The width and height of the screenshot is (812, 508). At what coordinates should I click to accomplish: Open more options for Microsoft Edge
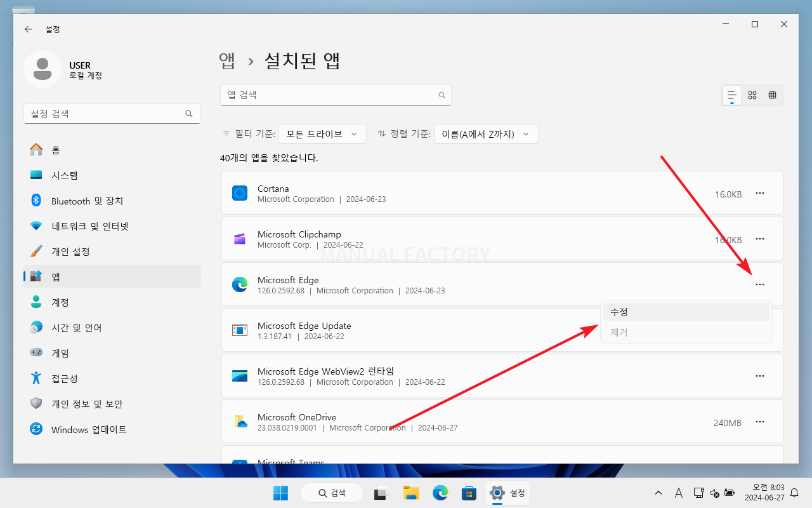760,285
